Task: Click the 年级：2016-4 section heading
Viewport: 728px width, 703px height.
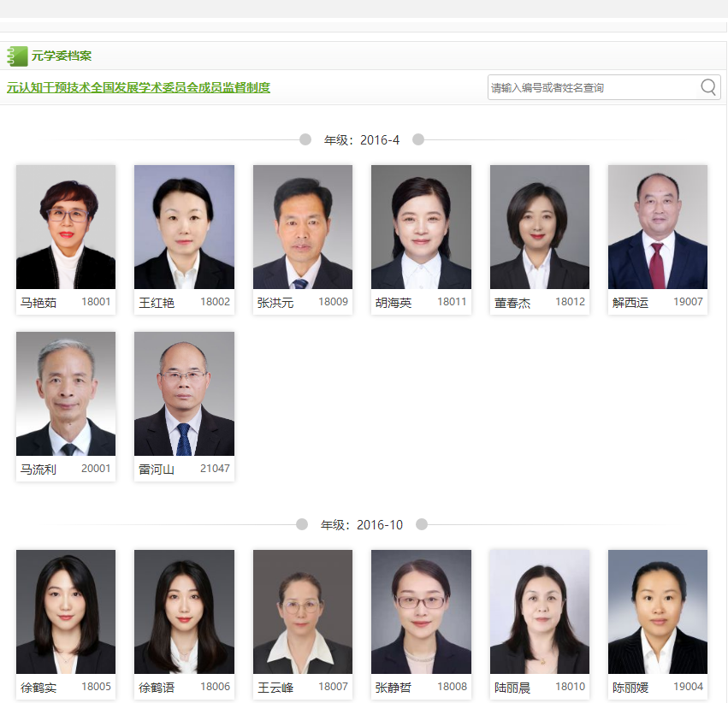Action: 362,139
